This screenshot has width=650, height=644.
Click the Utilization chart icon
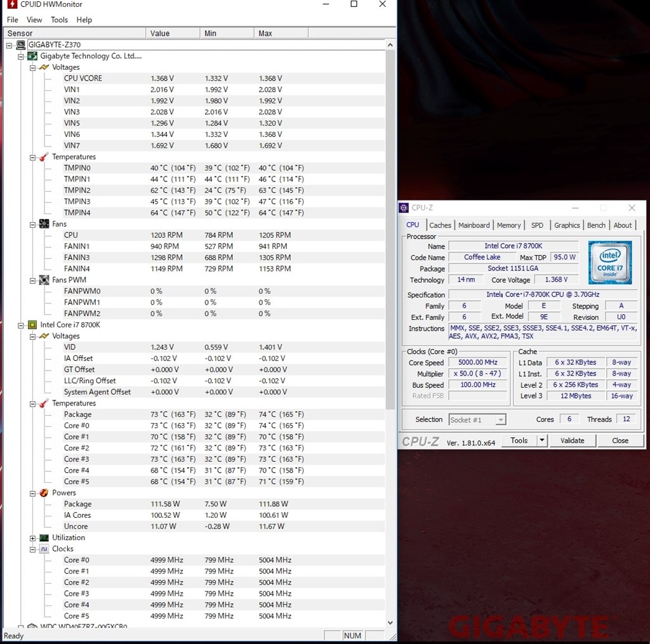point(44,537)
